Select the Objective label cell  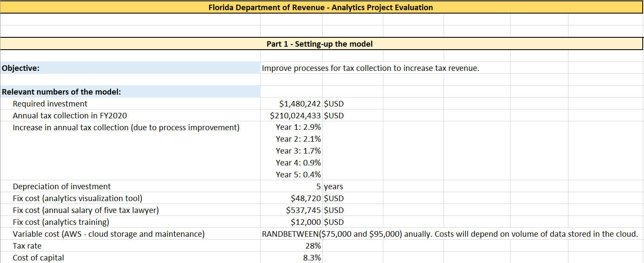(21, 68)
